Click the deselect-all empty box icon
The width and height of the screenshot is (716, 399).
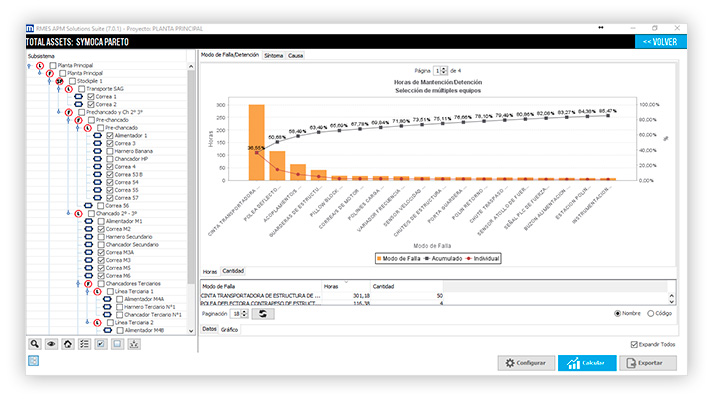point(117,344)
